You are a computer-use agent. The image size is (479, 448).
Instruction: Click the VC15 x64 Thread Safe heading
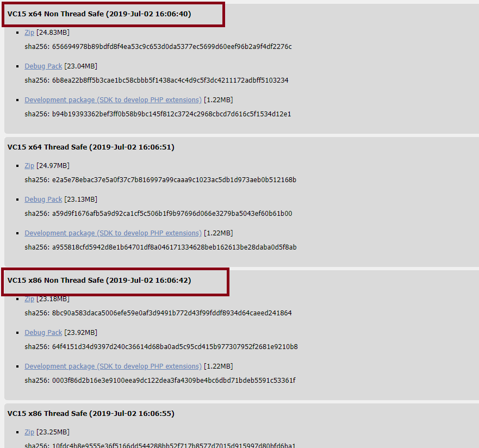[91, 147]
